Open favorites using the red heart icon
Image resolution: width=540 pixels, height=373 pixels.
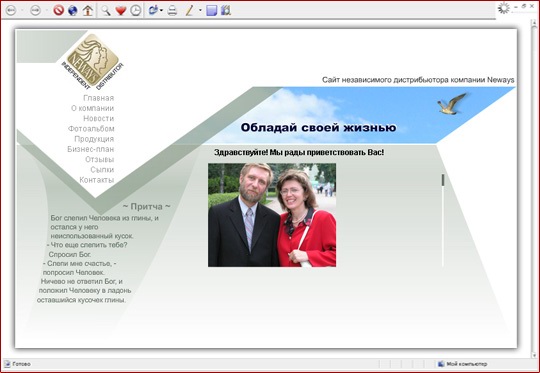pyautogui.click(x=121, y=10)
